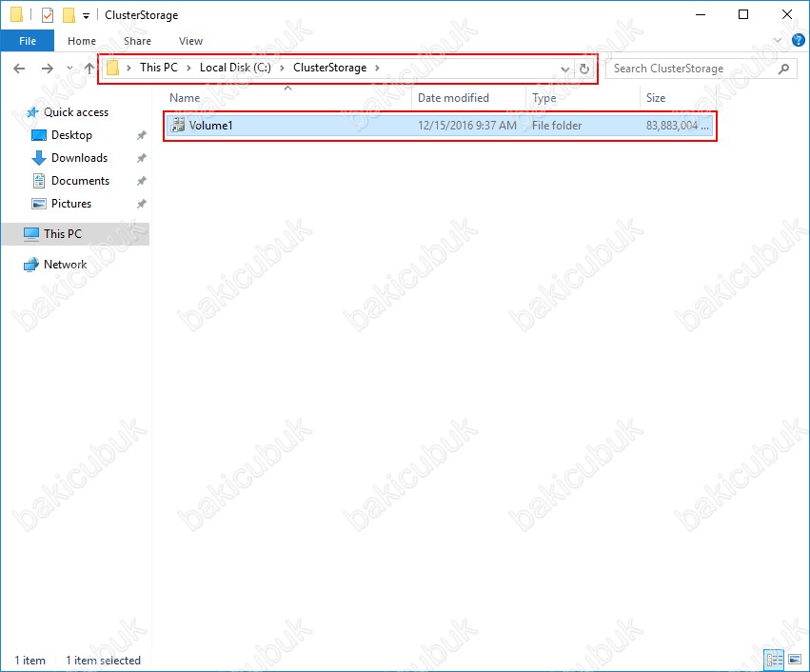Open Desktop in the navigation pane
This screenshot has height=672, width=810.
(71, 135)
